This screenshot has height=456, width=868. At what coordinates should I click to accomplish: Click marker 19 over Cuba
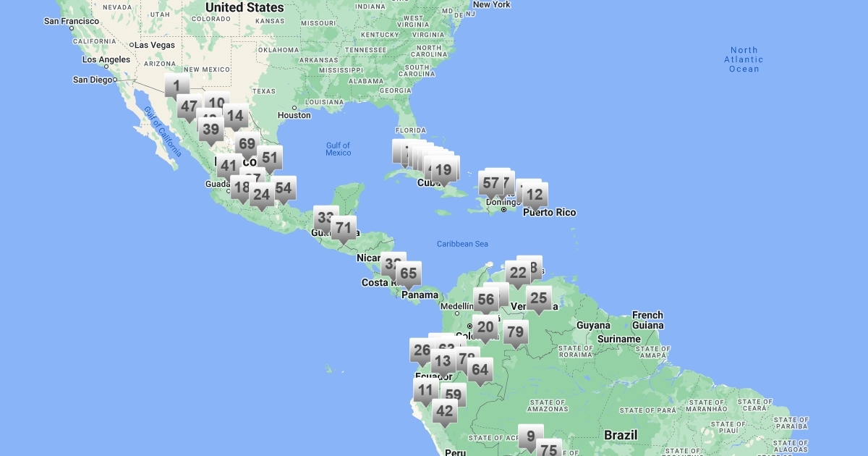coord(443,171)
